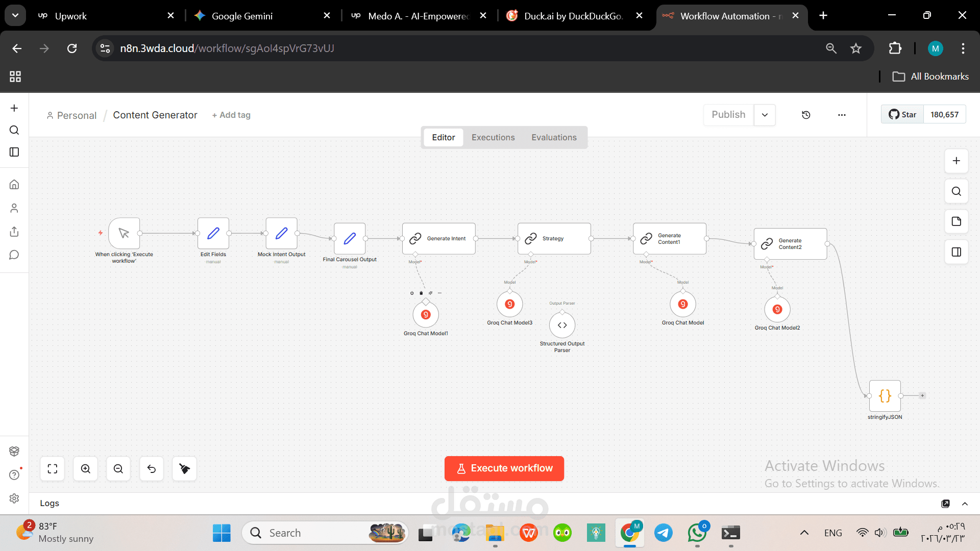
Task: Click the tidy up nodes icon
Action: pyautogui.click(x=184, y=469)
